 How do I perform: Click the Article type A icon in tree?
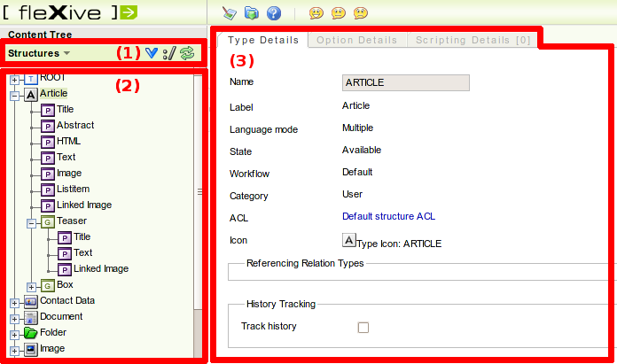[x=31, y=95]
